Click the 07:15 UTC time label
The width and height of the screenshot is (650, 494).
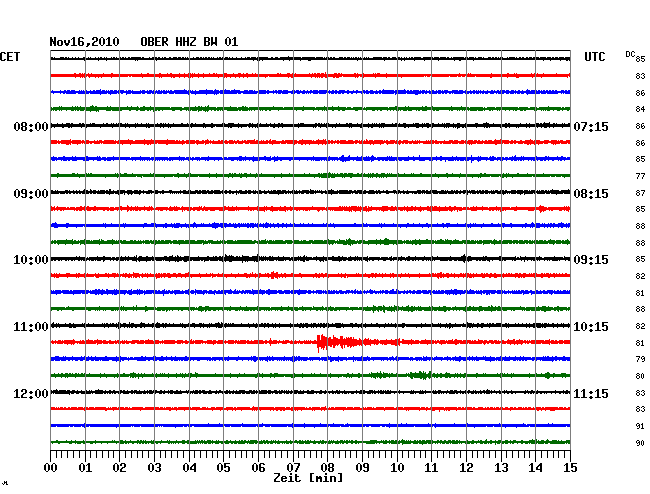(591, 126)
